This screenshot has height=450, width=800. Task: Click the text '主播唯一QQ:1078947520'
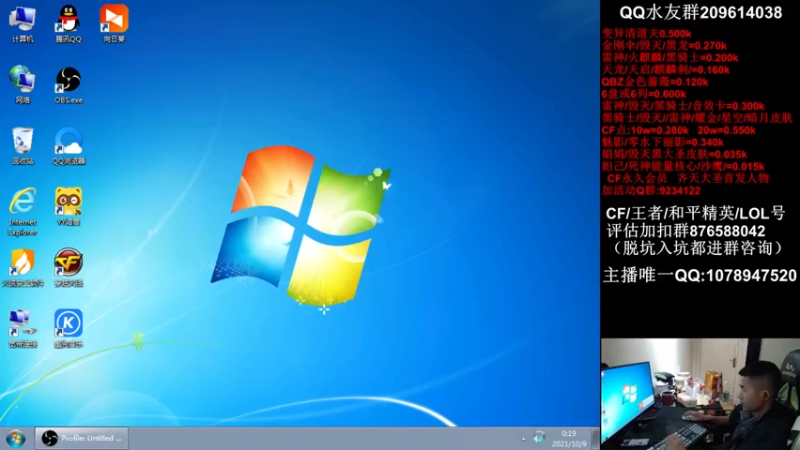tap(700, 276)
